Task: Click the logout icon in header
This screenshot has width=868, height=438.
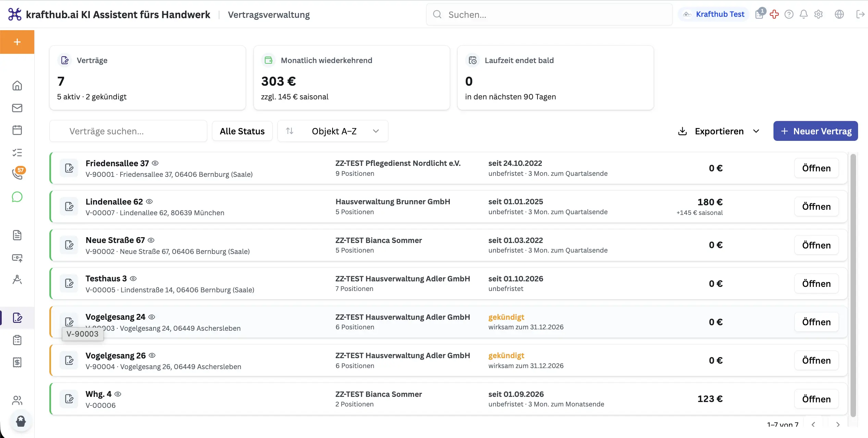Action: (x=860, y=14)
